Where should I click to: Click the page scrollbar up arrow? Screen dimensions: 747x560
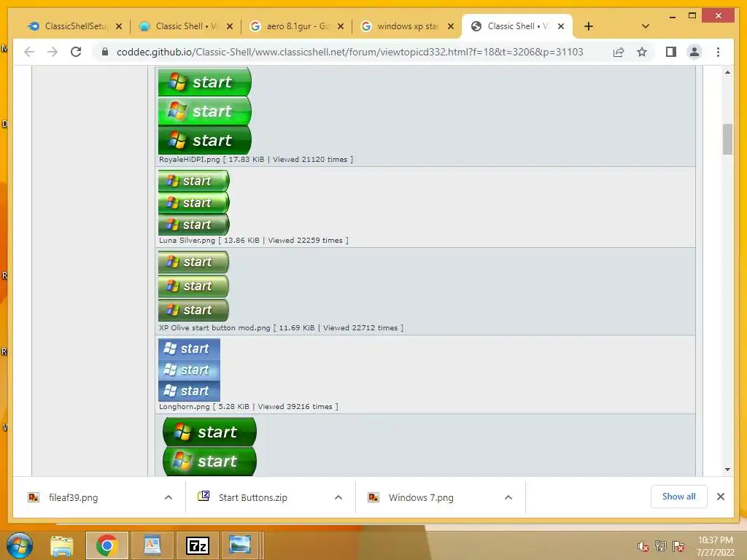coord(727,72)
